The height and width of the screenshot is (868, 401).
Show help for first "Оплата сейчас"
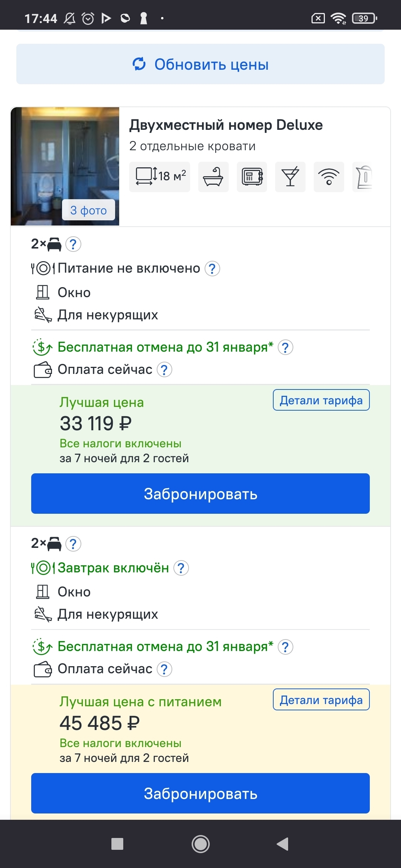coord(164,370)
